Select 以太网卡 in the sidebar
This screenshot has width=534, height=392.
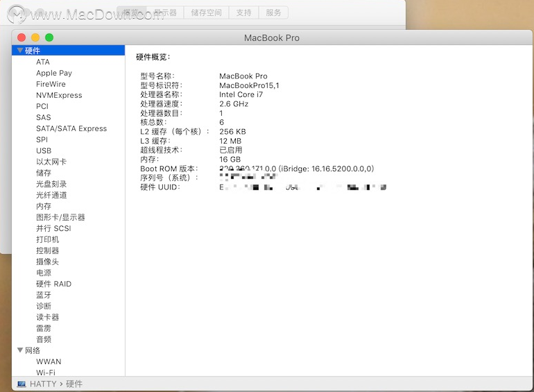tap(51, 162)
